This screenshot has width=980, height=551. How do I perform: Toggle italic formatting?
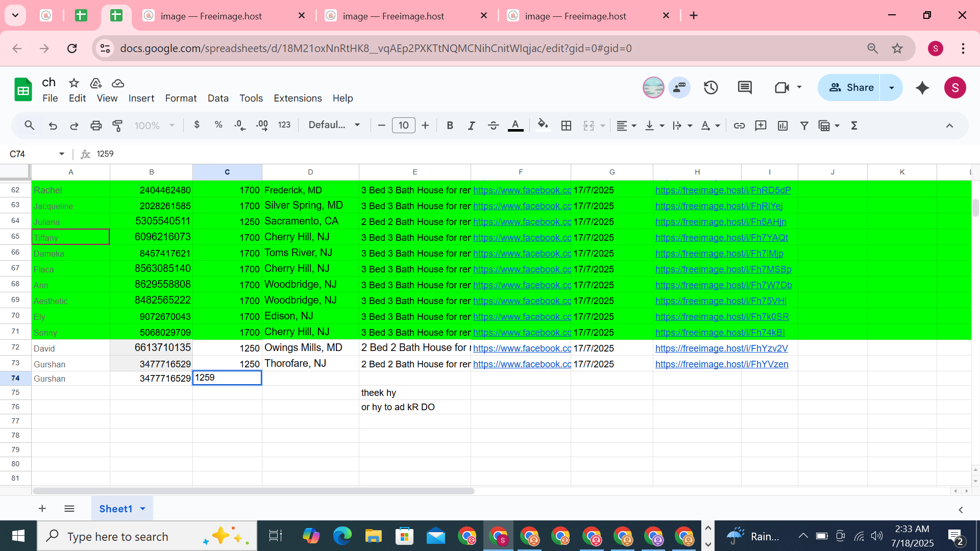coord(471,126)
